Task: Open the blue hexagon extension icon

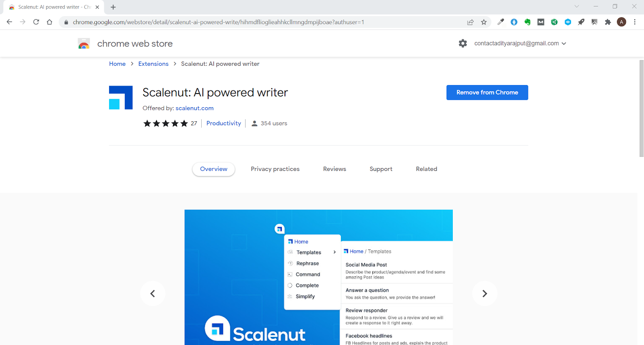Action: (x=568, y=22)
